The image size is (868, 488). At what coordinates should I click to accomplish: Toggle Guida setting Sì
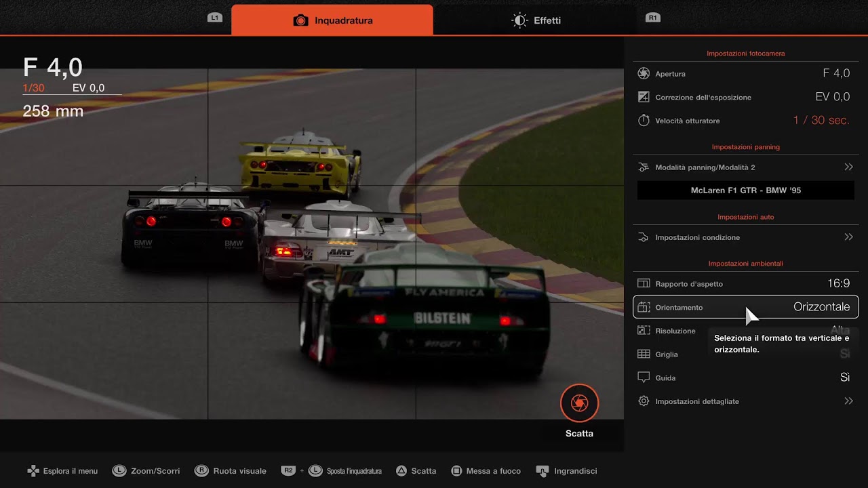845,378
